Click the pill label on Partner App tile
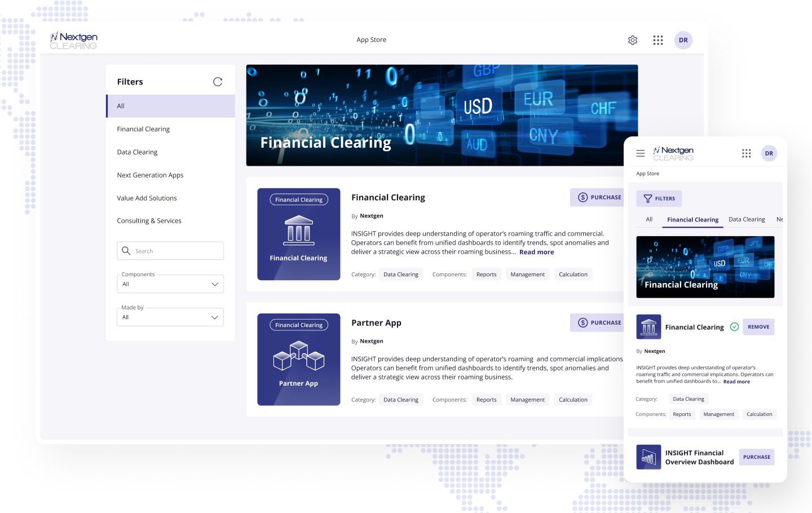The height and width of the screenshot is (513, 812). tap(299, 325)
